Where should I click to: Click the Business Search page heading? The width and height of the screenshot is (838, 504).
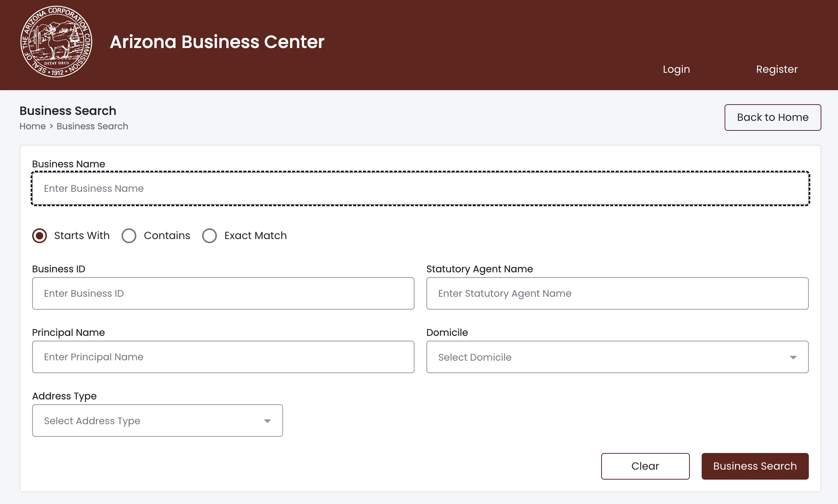(68, 110)
